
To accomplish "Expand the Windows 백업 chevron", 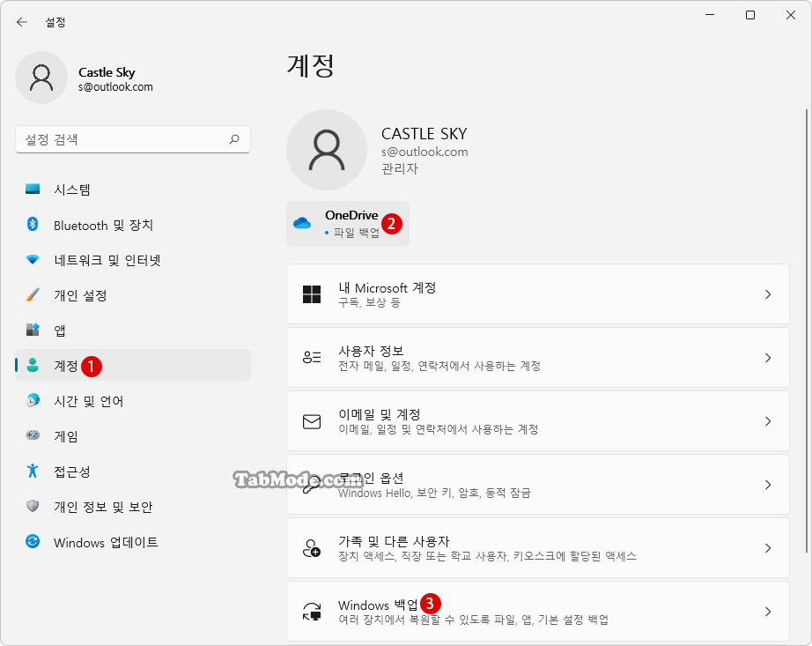I will pyautogui.click(x=768, y=612).
